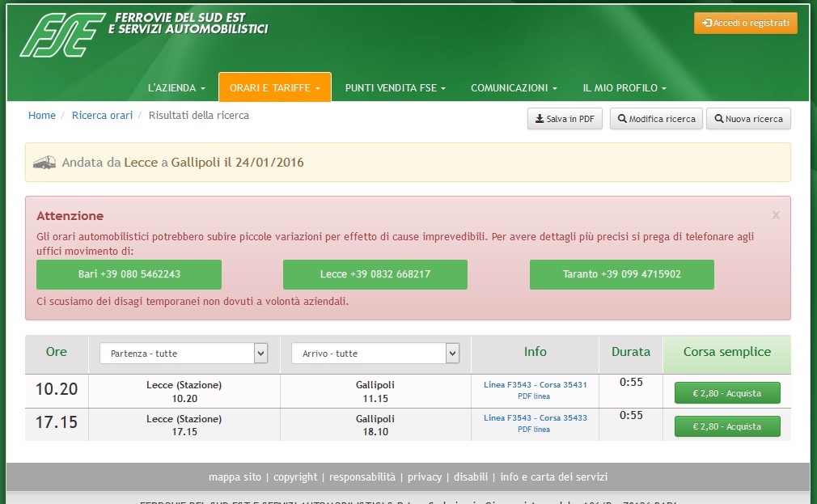Click the bus icon beside Andata
The image size is (817, 504).
pos(44,163)
